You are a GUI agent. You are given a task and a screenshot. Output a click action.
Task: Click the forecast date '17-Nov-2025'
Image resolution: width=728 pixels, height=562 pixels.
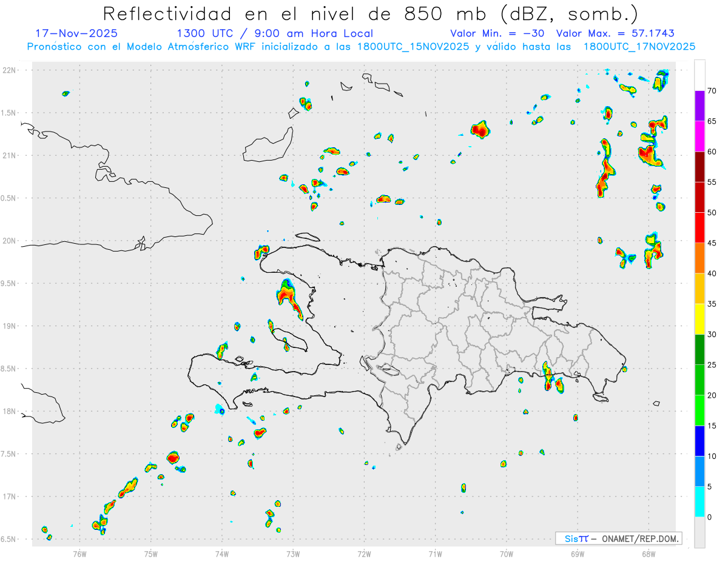pos(76,33)
